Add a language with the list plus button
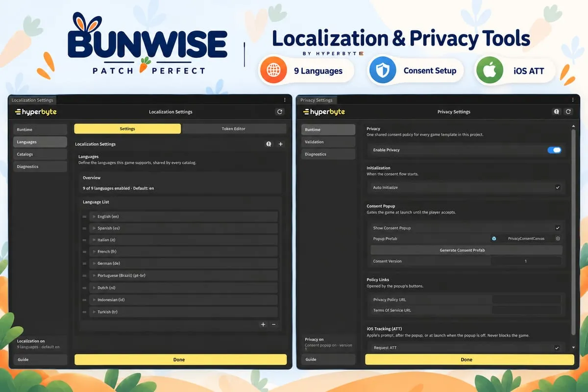 click(x=263, y=324)
